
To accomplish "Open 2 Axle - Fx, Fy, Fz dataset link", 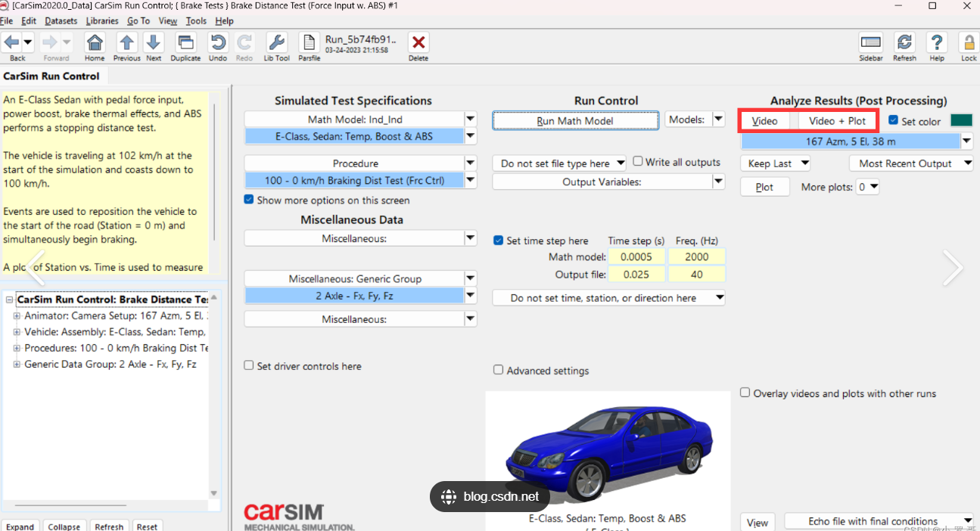I will point(354,296).
